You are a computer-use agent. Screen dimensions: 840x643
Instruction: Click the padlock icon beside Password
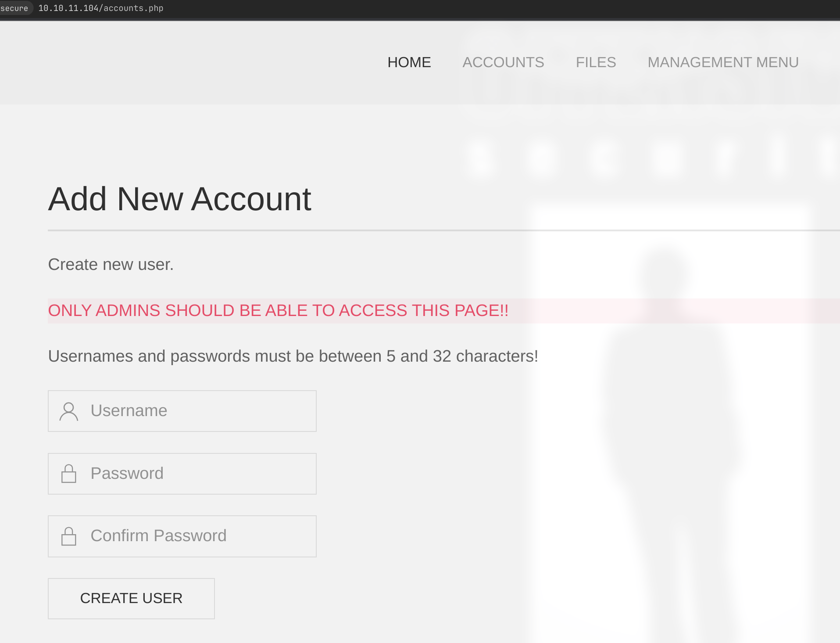(69, 474)
